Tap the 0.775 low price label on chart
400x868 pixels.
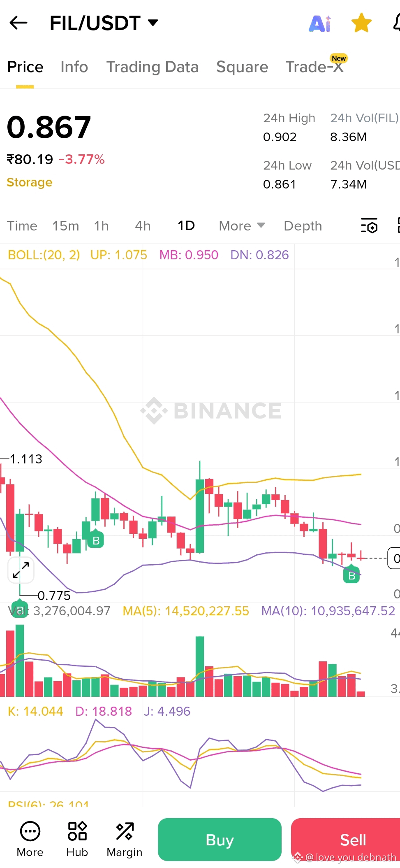[x=54, y=596]
